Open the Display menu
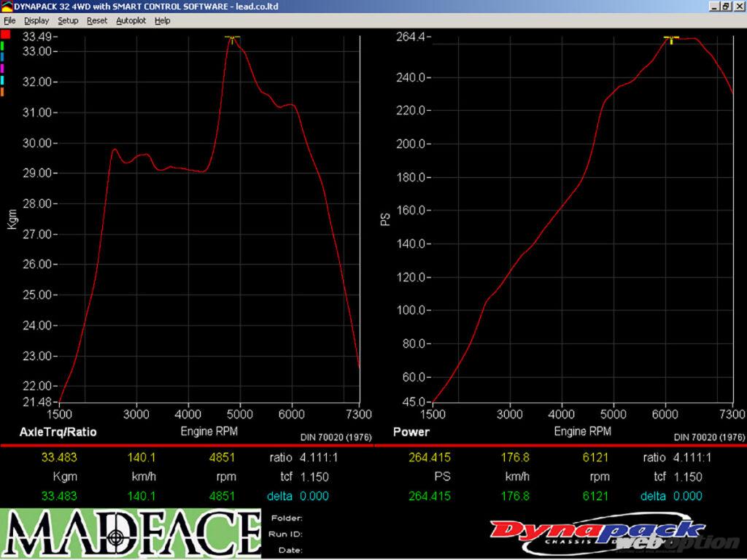Image resolution: width=747 pixels, height=560 pixels. 36,20
